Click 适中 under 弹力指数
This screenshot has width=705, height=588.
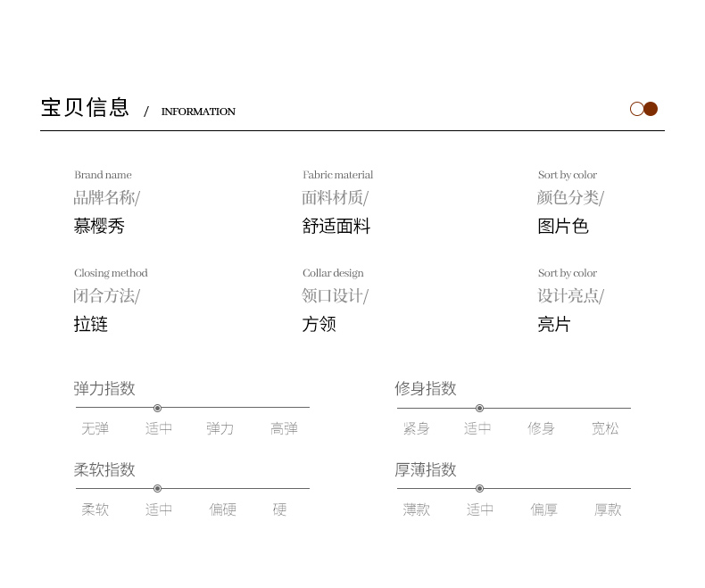pyautogui.click(x=159, y=428)
